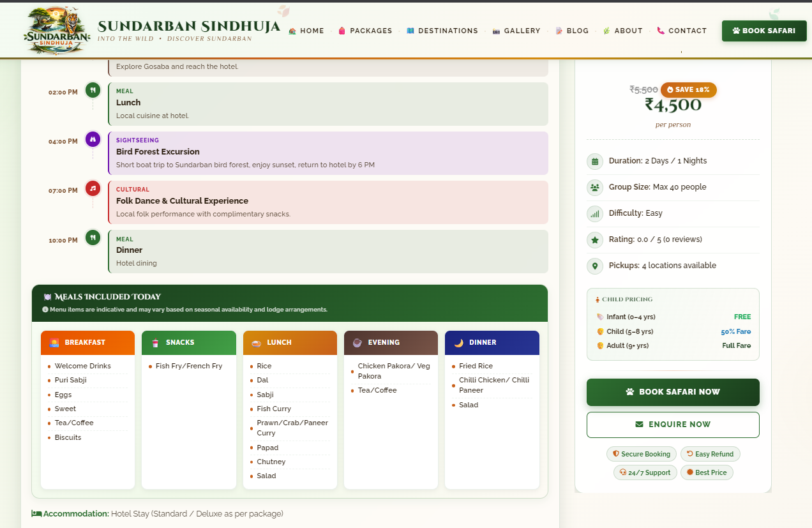Screen dimensions: 812x528
Task: Click the Lunch meal header
Action: coord(290,343)
